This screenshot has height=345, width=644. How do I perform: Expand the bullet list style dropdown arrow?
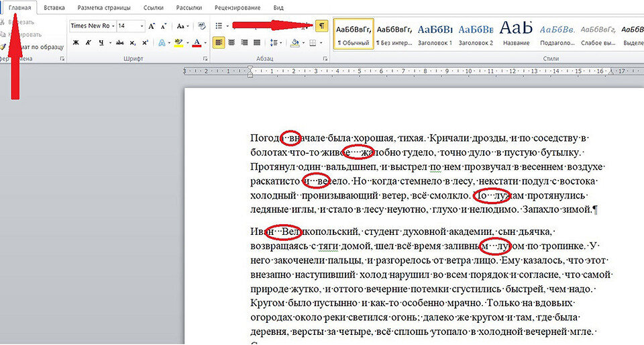point(227,26)
